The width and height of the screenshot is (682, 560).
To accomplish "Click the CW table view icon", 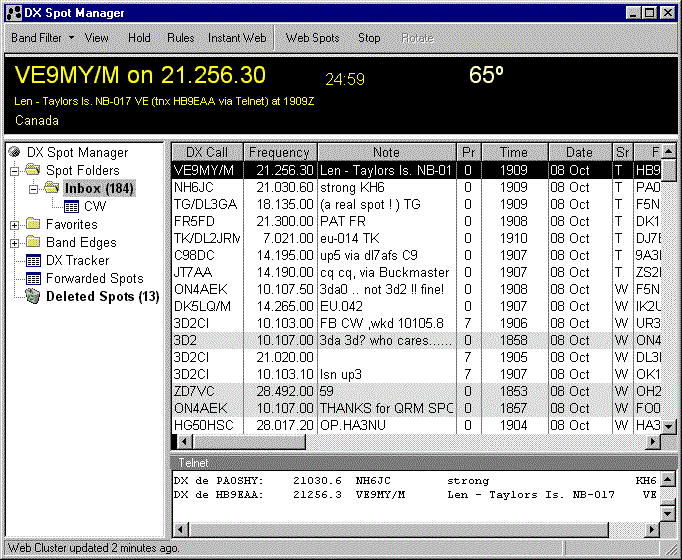I will point(71,206).
